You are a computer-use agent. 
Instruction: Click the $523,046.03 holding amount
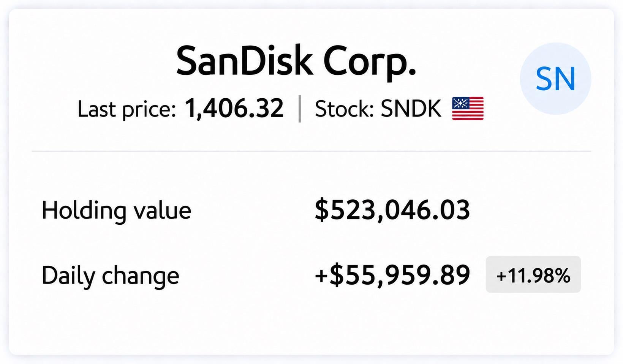[392, 210]
